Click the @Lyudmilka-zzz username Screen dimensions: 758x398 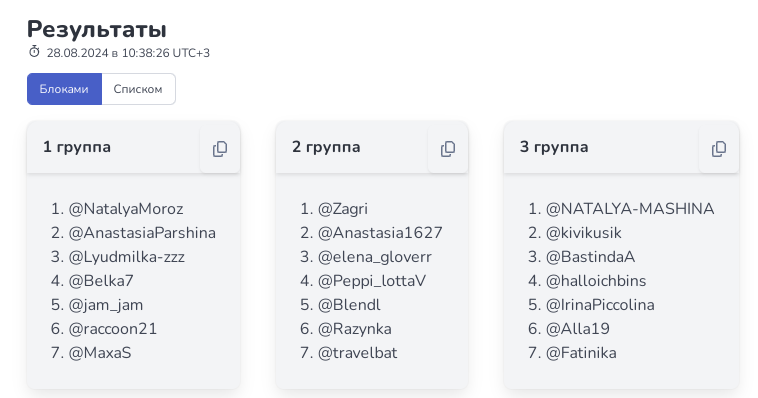point(127,257)
